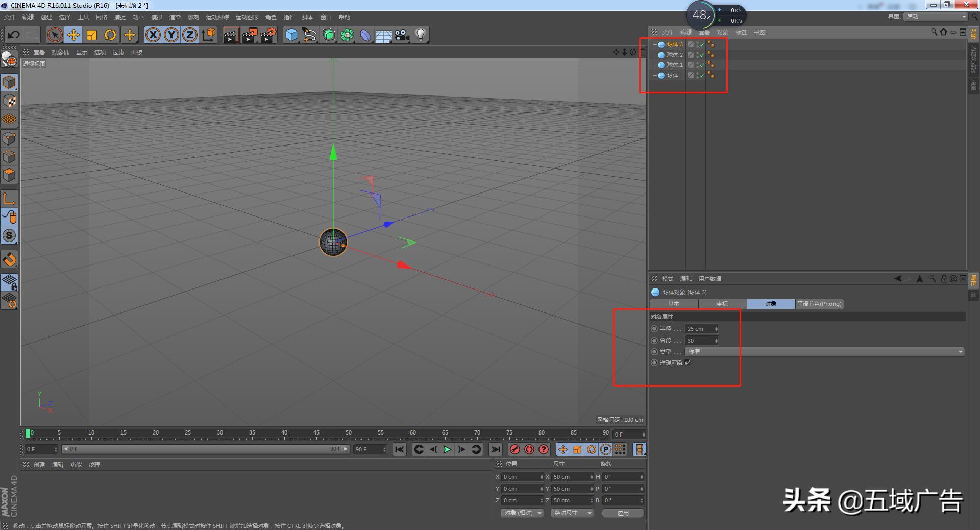
Task: Add a cube primitive from toolbar
Action: coord(291,35)
